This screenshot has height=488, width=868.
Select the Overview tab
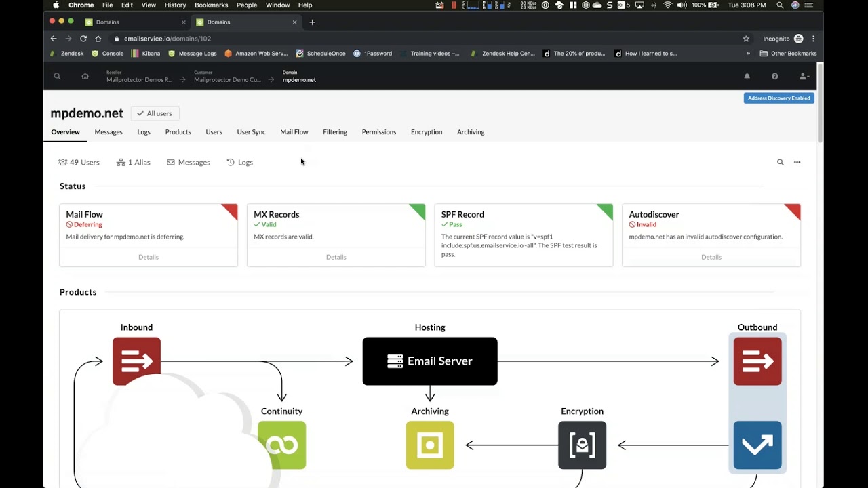(65, 132)
